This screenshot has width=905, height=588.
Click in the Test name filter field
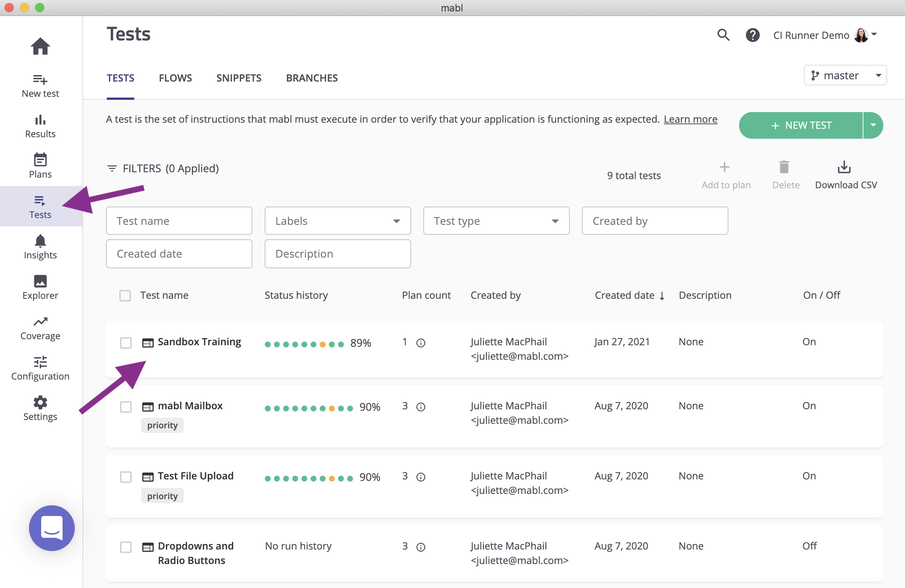click(x=179, y=221)
